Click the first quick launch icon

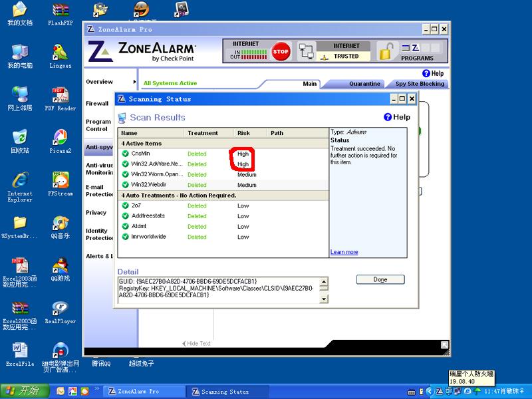coord(61,392)
